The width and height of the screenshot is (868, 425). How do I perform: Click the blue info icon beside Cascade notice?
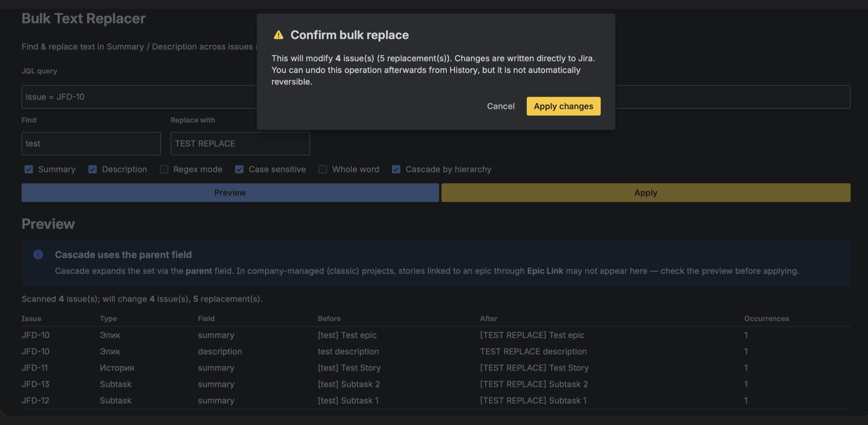pos(38,255)
